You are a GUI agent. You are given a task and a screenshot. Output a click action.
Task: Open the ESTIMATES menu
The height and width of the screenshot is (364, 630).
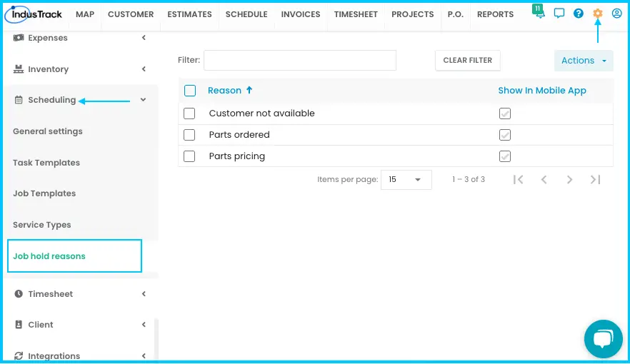(x=190, y=14)
